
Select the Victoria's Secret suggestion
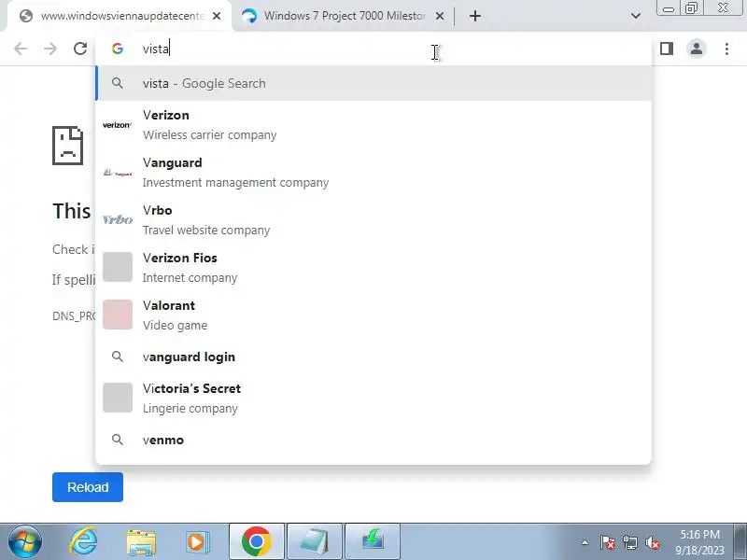click(x=373, y=399)
